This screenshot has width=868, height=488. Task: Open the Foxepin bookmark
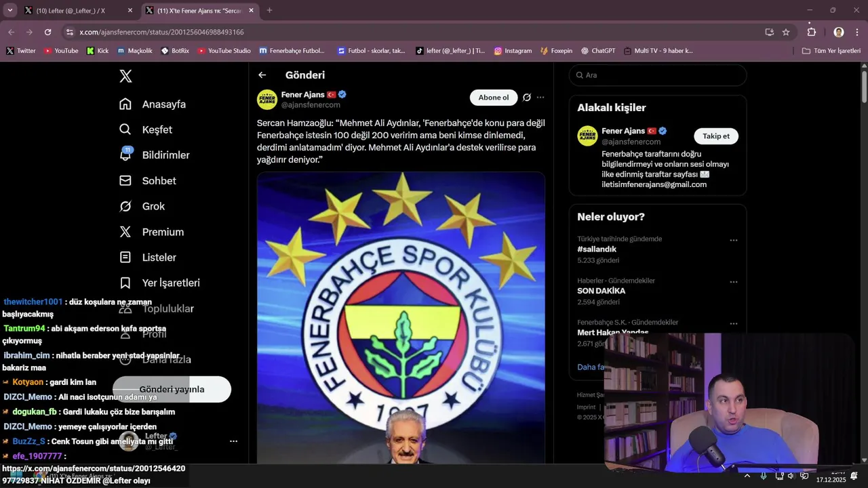[556, 51]
